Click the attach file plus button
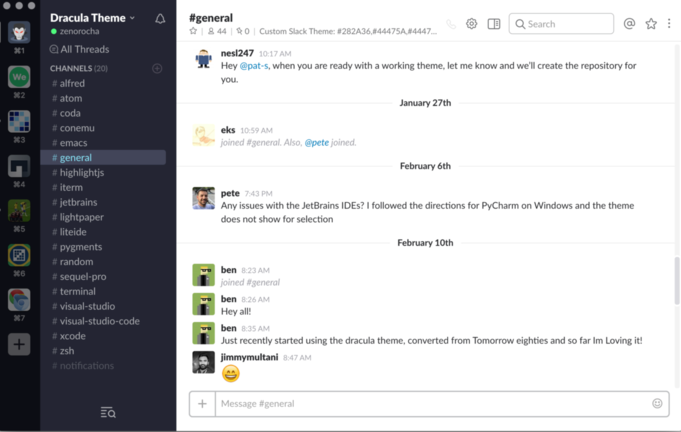Image resolution: width=681 pixels, height=432 pixels. (x=202, y=403)
